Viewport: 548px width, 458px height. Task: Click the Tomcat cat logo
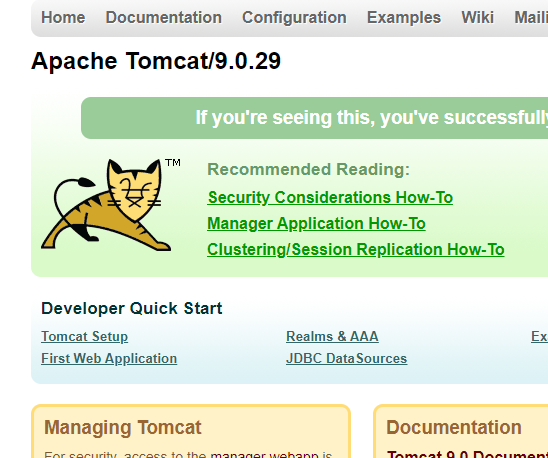111,205
